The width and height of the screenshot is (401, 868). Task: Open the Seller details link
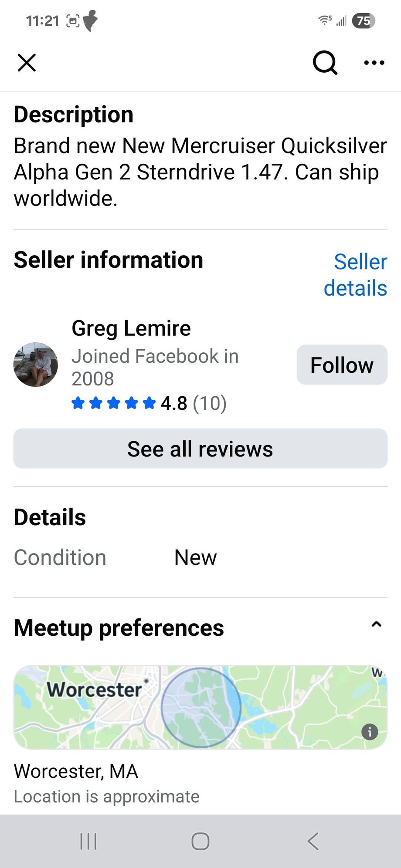pos(355,275)
